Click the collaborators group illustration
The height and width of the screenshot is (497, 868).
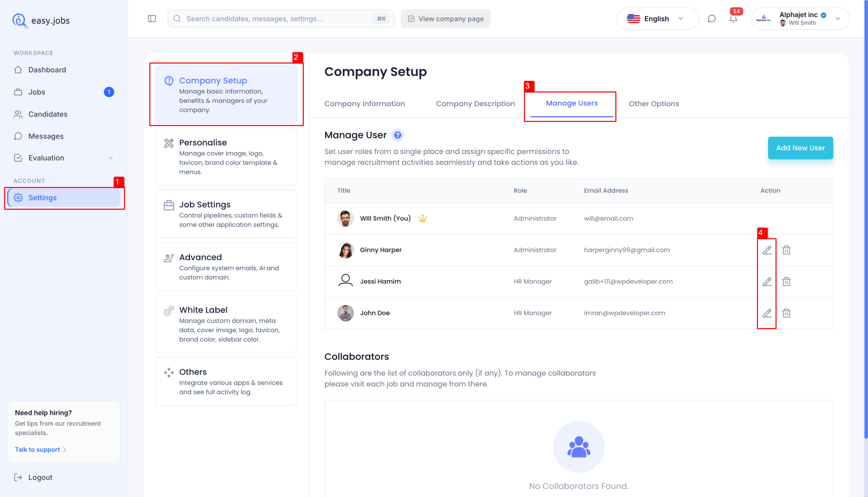(x=578, y=447)
